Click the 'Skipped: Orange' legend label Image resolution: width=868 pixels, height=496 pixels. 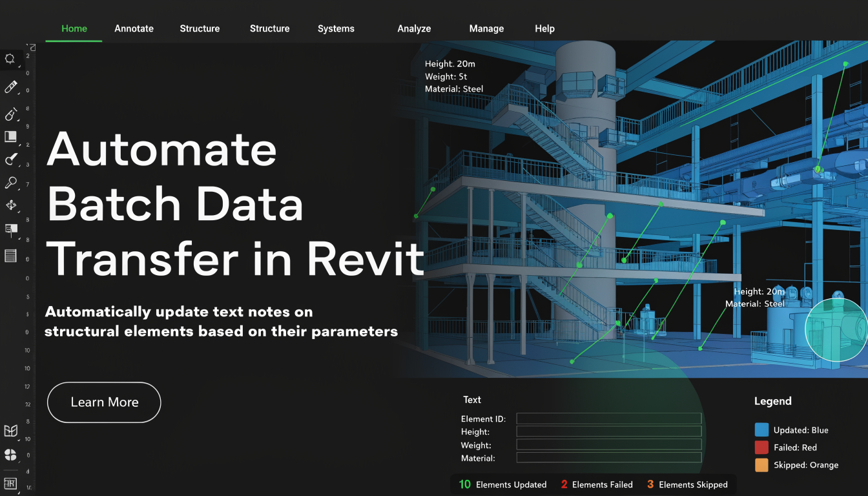806,465
